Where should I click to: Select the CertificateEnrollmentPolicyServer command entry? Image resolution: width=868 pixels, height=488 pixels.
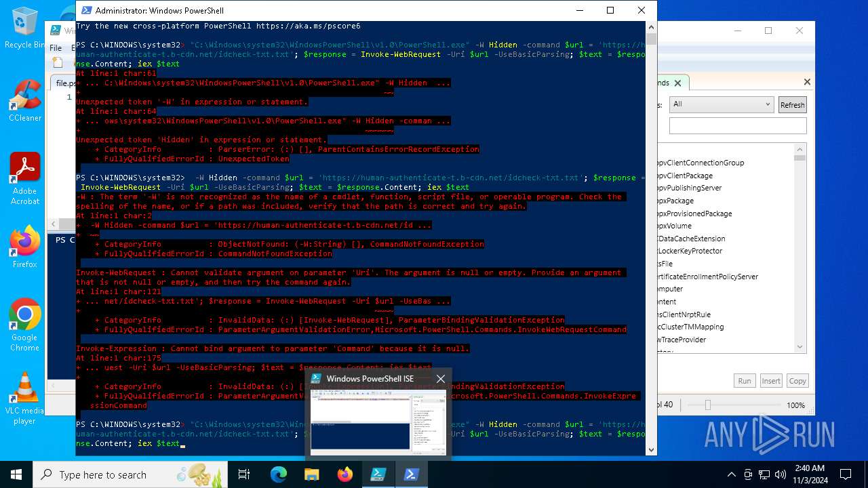(708, 277)
